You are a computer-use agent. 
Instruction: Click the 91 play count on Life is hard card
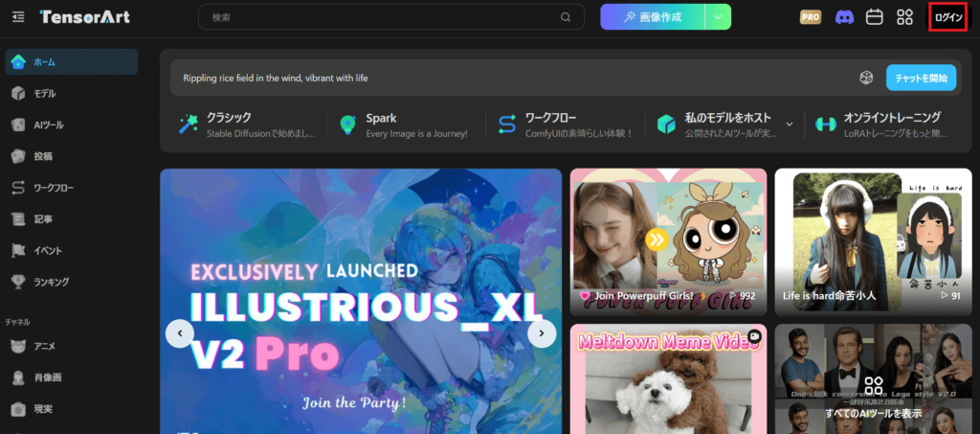pos(950,296)
